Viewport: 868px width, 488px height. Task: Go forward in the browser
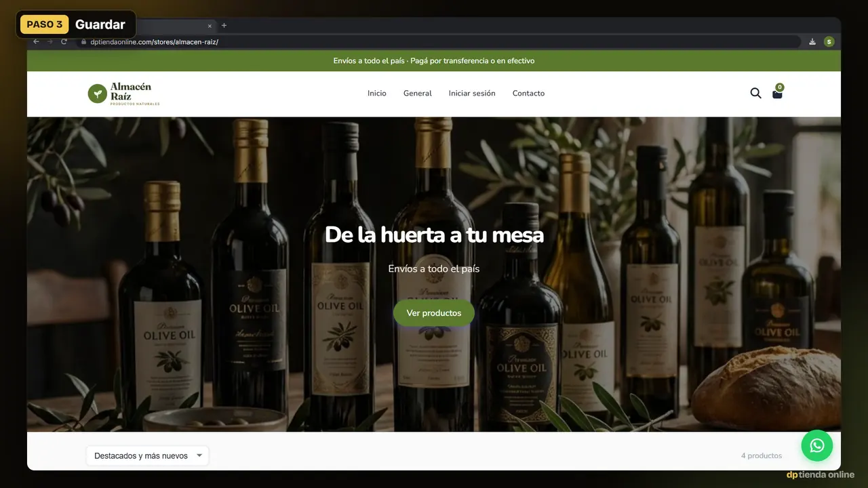click(50, 41)
